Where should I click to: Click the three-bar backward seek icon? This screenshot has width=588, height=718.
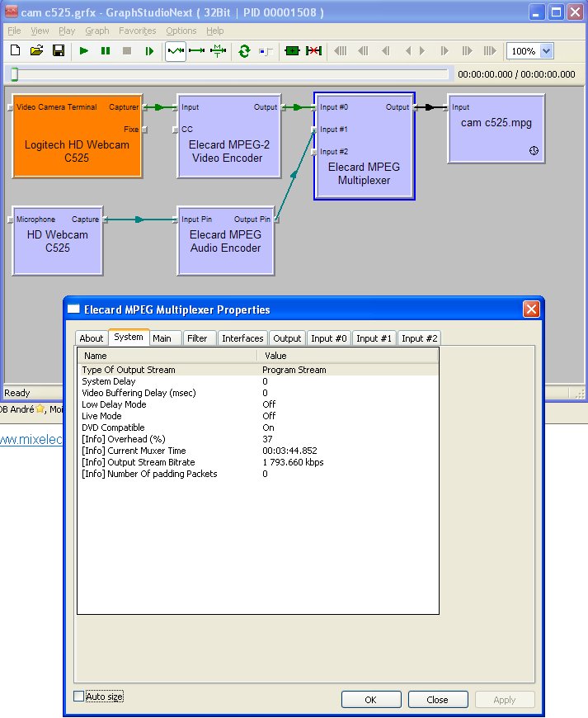click(x=364, y=51)
